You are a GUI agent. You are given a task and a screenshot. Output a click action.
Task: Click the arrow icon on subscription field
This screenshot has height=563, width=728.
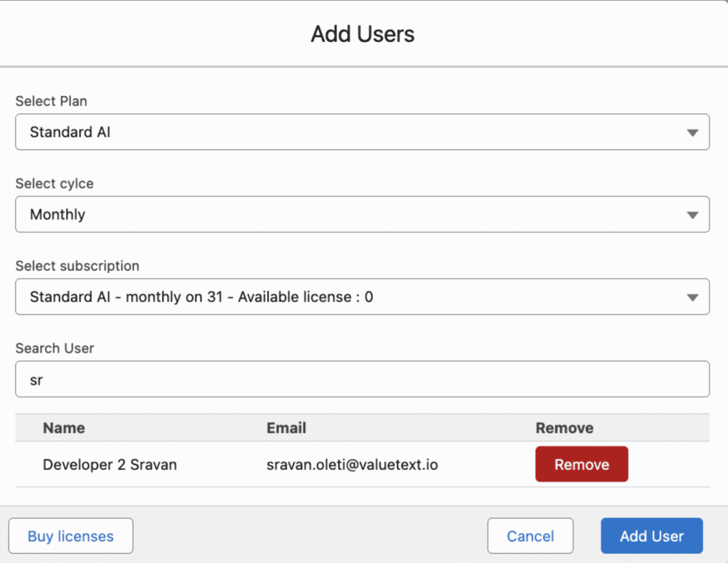point(692,298)
